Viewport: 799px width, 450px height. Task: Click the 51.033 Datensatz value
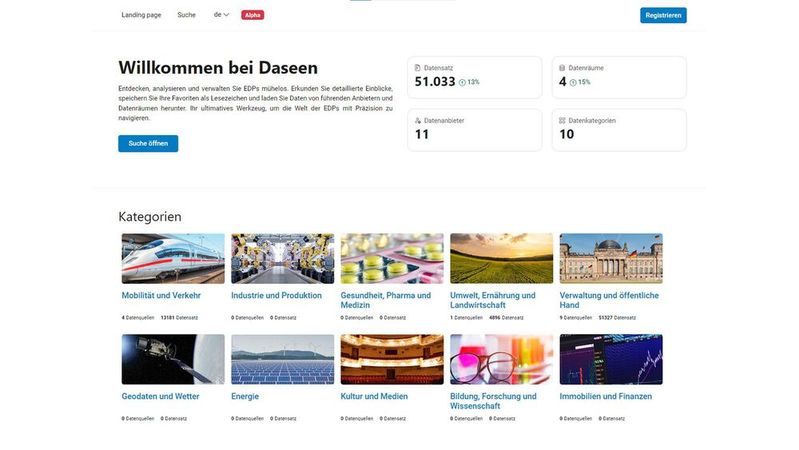coord(435,82)
